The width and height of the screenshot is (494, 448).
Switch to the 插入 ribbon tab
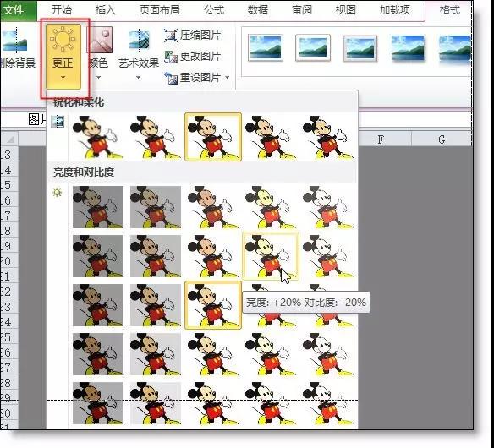coord(105,10)
